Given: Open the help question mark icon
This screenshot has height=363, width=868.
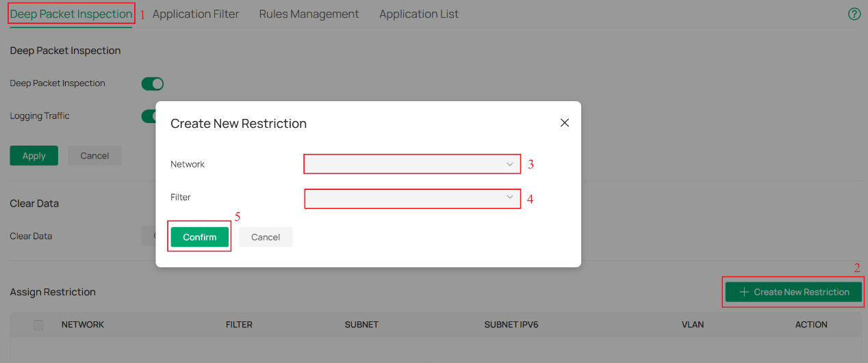Looking at the screenshot, I should 854,14.
